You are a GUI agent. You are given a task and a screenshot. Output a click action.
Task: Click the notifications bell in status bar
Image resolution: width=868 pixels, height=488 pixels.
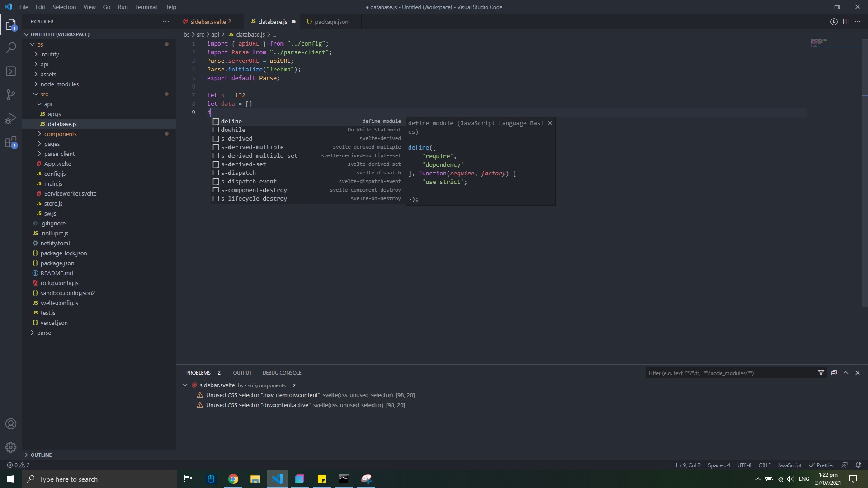(859, 465)
